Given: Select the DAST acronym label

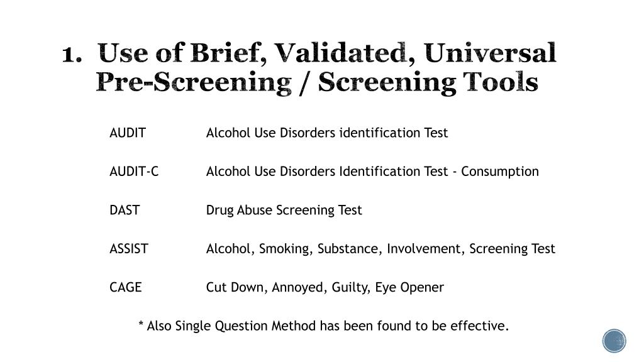Looking at the screenshot, I should pyautogui.click(x=125, y=210).
